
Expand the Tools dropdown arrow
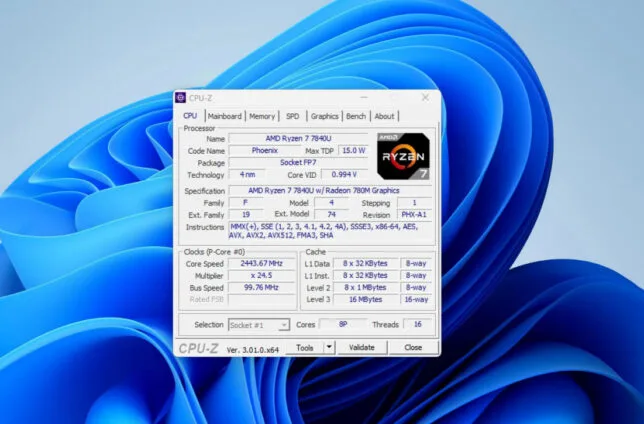[329, 348]
